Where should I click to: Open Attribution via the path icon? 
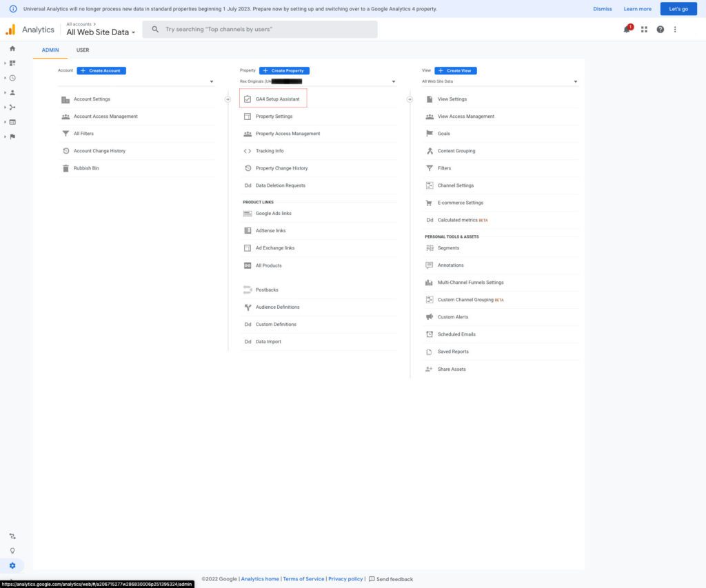click(x=12, y=536)
